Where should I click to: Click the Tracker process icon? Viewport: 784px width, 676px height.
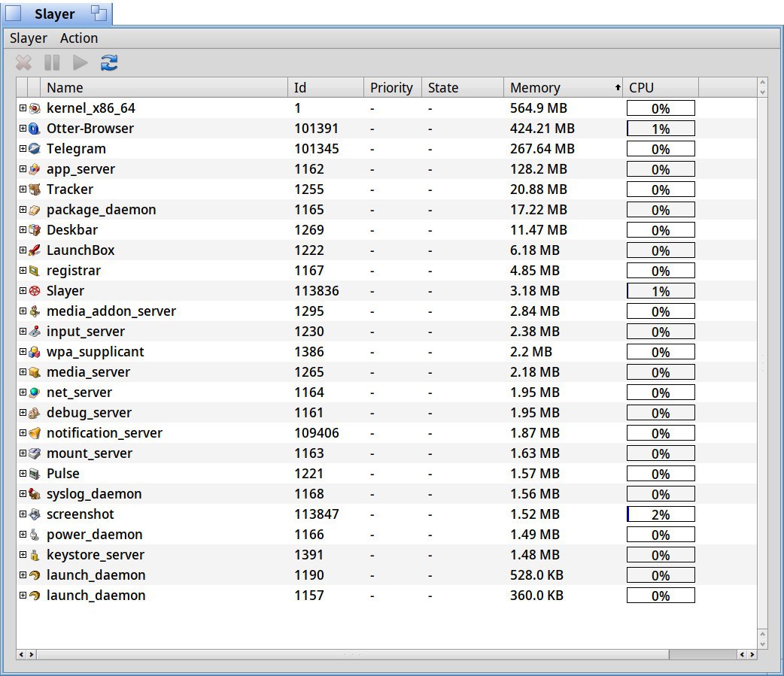click(x=35, y=189)
